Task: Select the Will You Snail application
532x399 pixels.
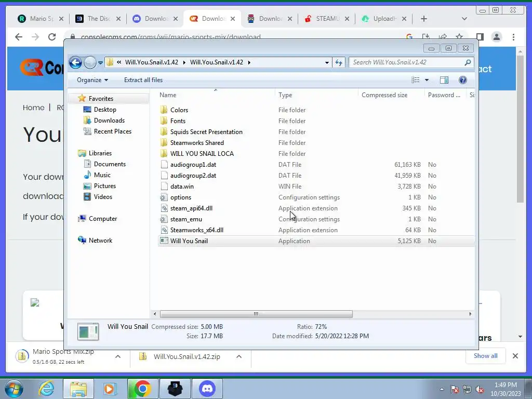Action: click(189, 241)
